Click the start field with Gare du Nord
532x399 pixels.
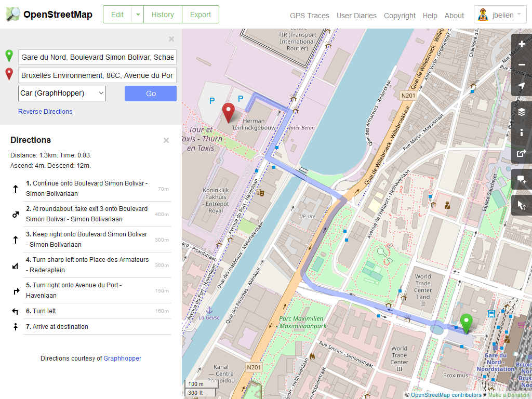[97, 57]
